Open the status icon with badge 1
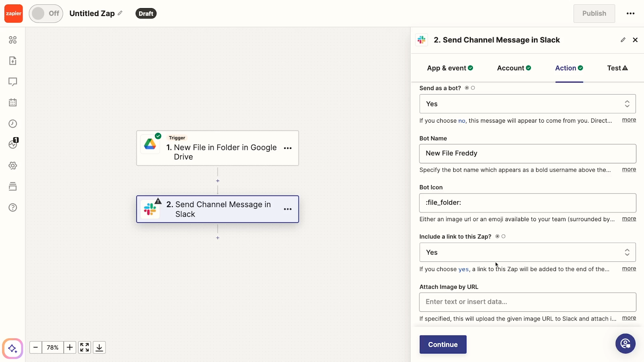 pyautogui.click(x=13, y=144)
